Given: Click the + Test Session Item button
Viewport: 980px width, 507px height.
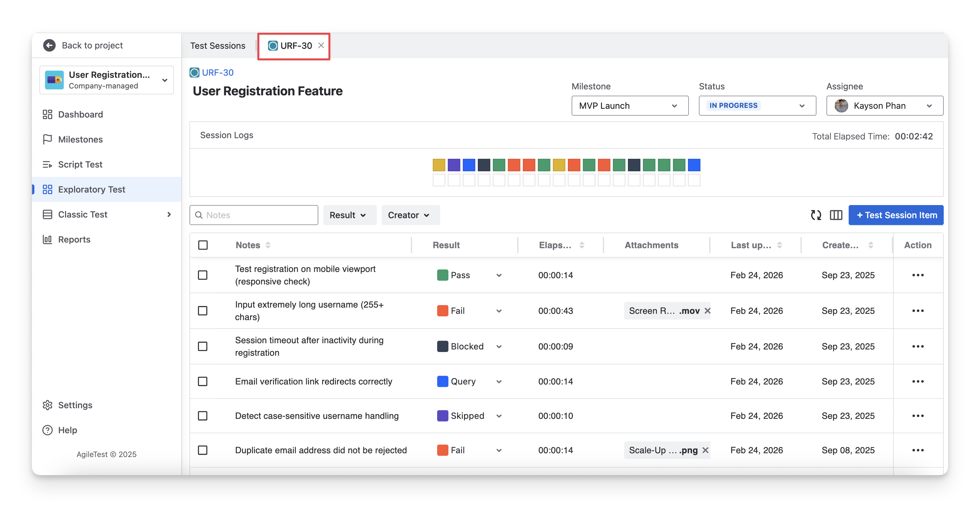Looking at the screenshot, I should point(896,215).
